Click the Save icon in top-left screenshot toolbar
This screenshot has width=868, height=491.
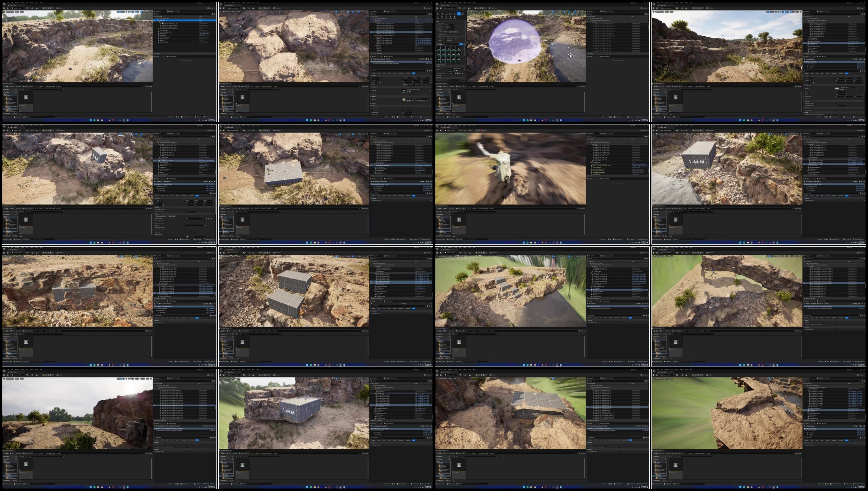click(4, 8)
